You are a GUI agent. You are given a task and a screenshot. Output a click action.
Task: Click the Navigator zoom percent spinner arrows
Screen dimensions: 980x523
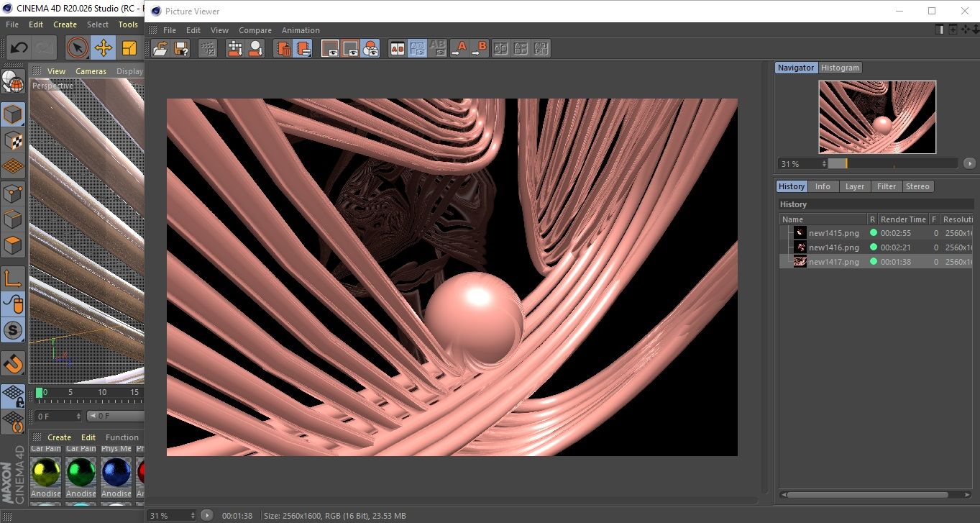(x=823, y=164)
